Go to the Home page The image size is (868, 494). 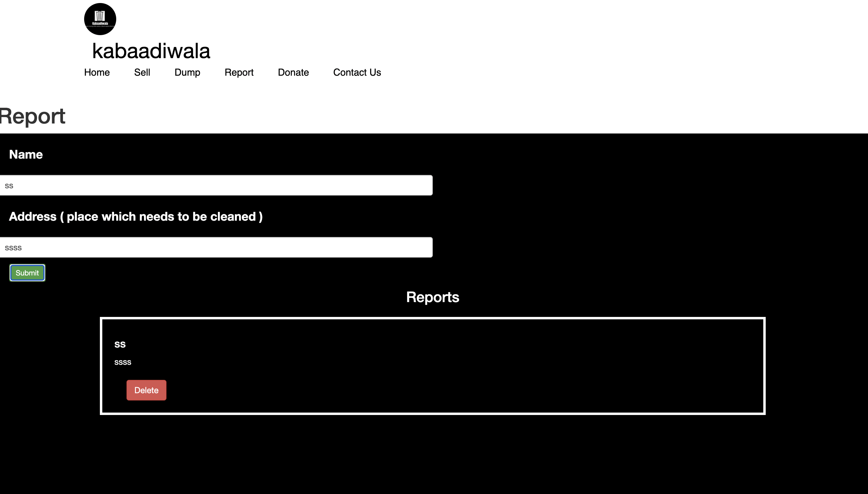[x=97, y=72]
